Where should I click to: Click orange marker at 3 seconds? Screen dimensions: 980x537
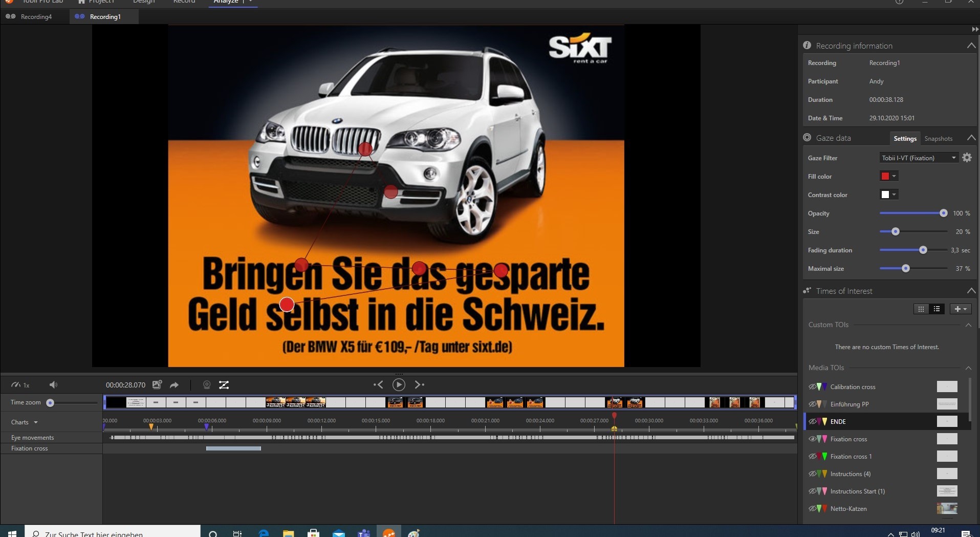[x=151, y=426]
